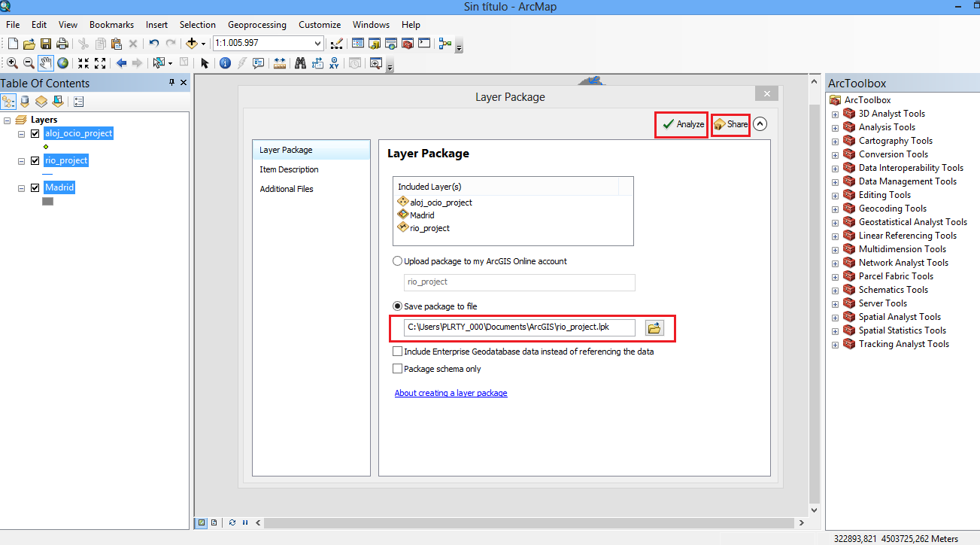Toggle visibility of rio_project layer
This screenshot has width=980, height=545.
(35, 160)
